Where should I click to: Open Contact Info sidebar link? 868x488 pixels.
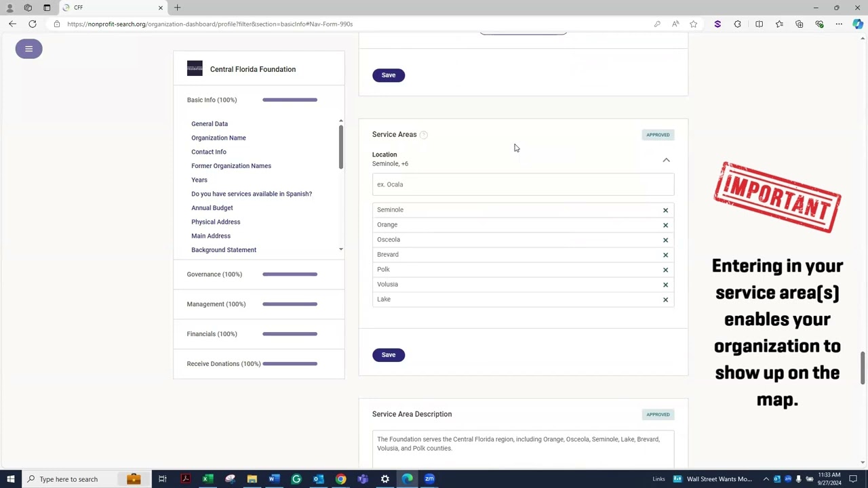click(209, 152)
